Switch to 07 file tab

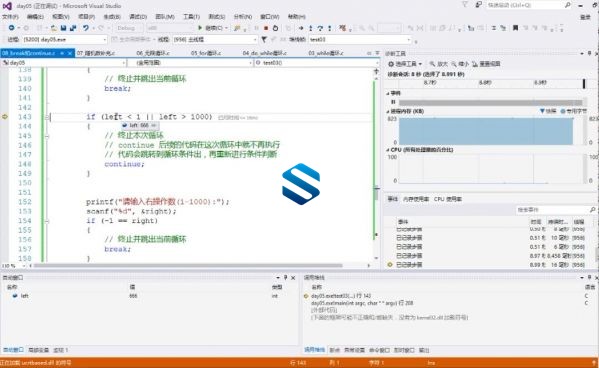[x=96, y=53]
